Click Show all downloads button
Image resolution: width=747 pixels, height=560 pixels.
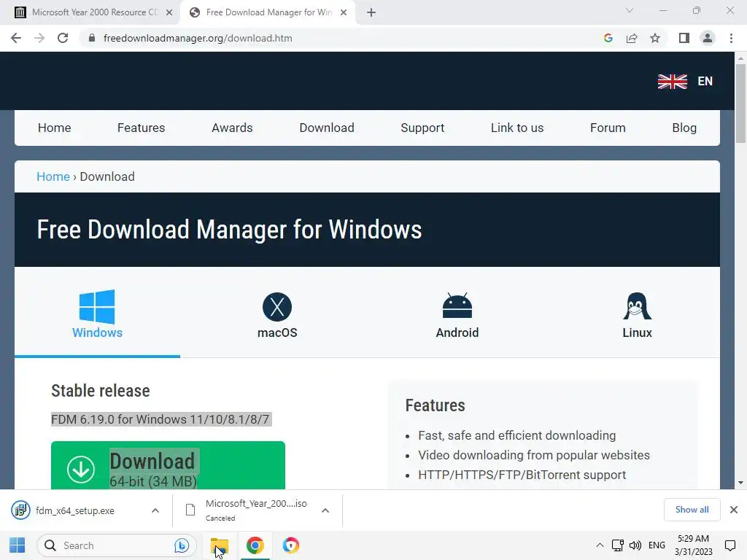[692, 510]
